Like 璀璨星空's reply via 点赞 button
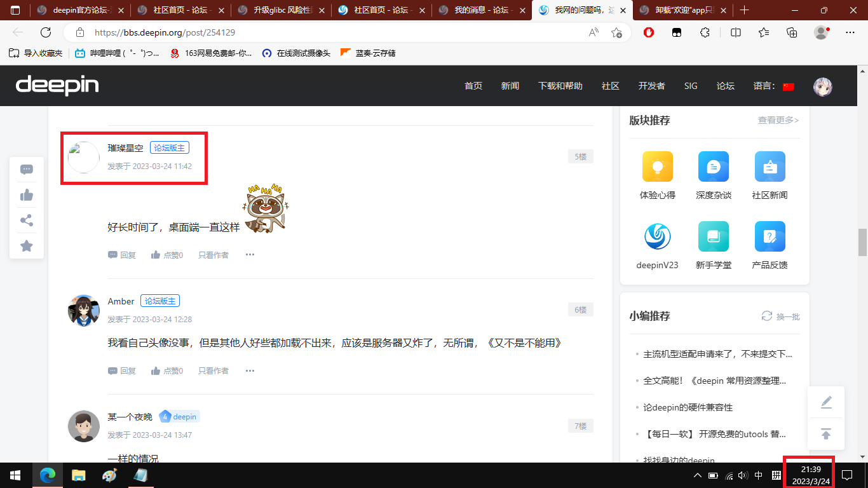Image resolution: width=868 pixels, height=488 pixels. (x=166, y=254)
